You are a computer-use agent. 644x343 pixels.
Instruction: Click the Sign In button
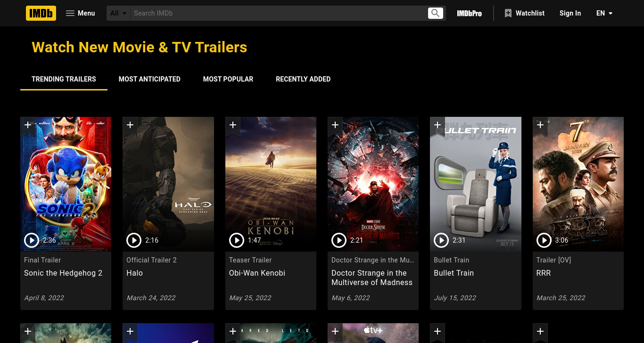coord(570,13)
